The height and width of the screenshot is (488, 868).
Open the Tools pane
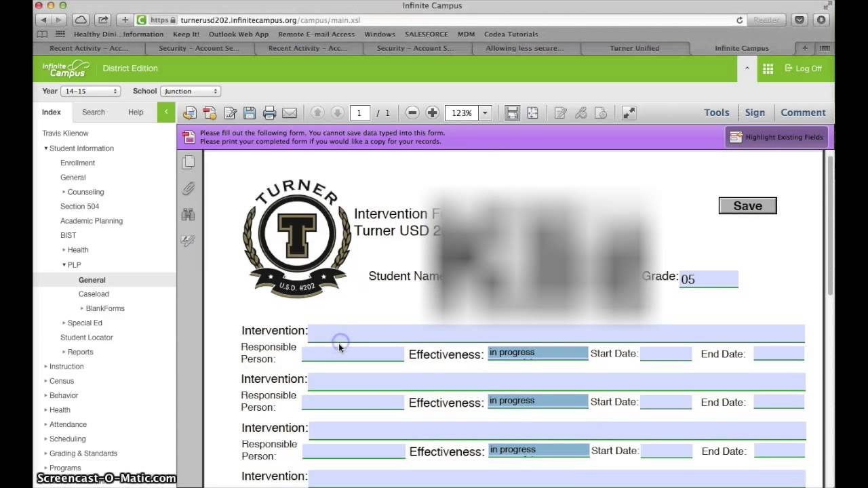pyautogui.click(x=717, y=113)
